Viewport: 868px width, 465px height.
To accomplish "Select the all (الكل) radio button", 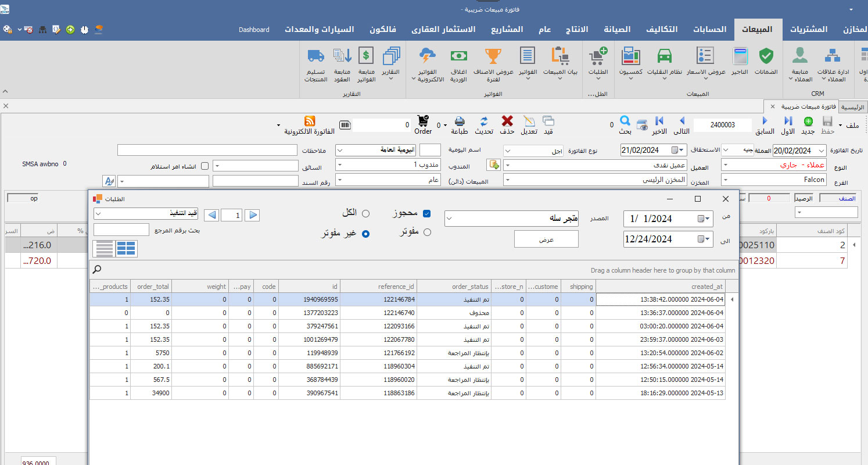I will [365, 213].
